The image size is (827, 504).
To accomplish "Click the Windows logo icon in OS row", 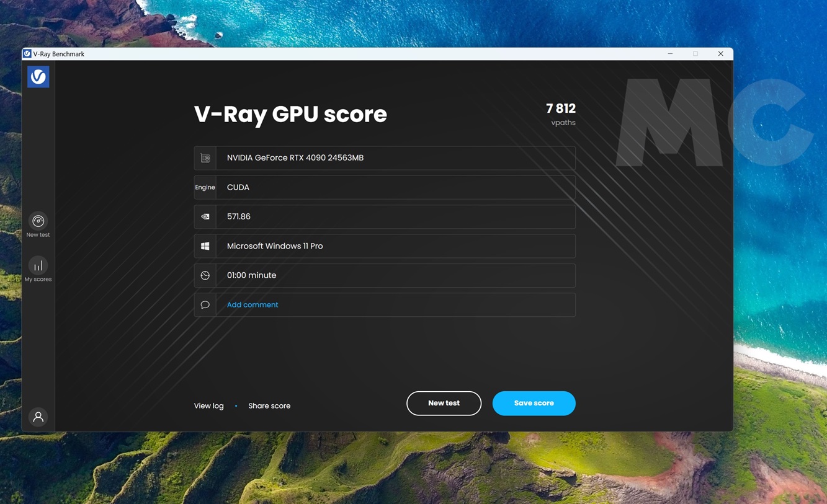I will point(205,246).
